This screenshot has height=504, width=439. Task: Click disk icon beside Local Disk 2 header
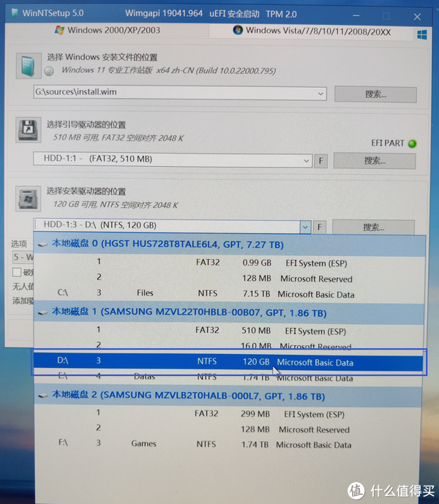coord(43,396)
